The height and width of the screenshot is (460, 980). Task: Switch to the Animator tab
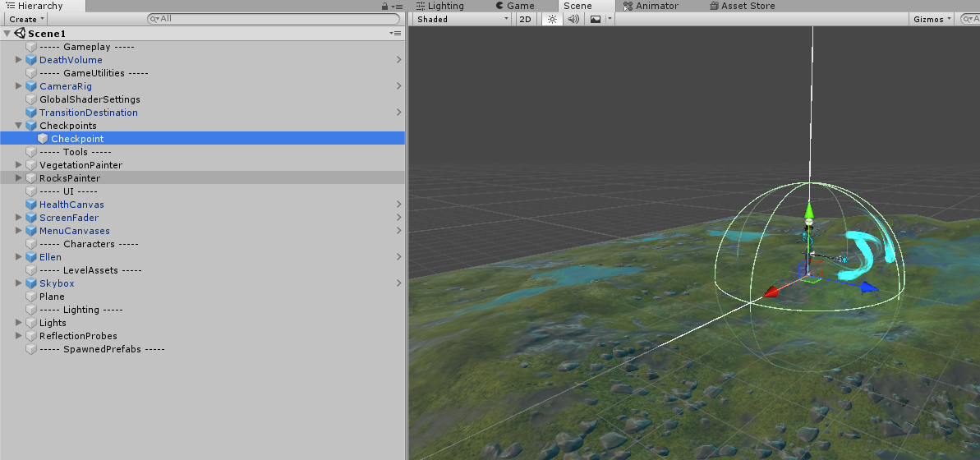(x=651, y=6)
